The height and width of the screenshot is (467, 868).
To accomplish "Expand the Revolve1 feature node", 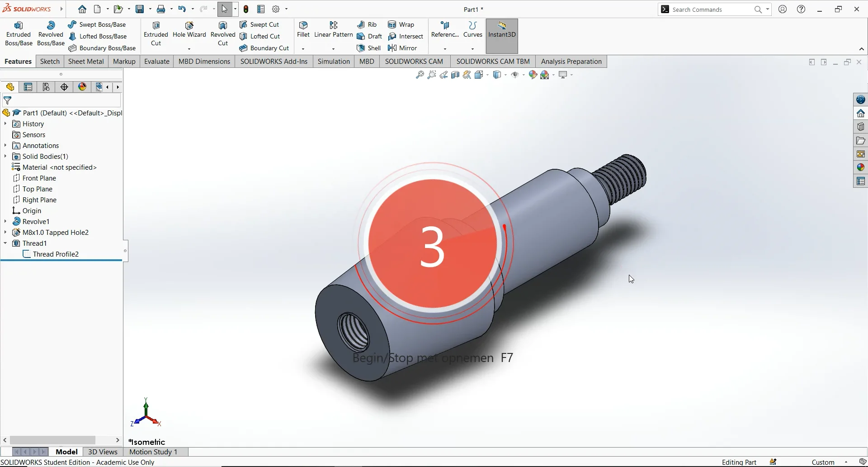I will 5,221.
